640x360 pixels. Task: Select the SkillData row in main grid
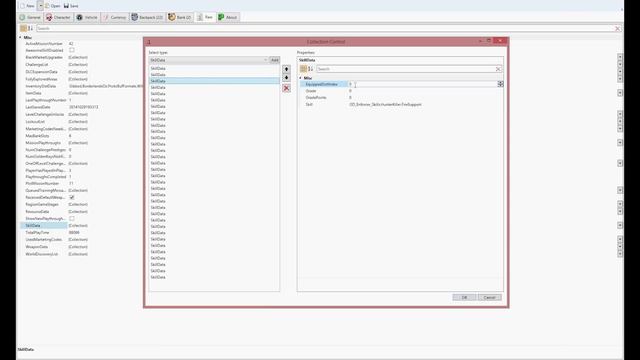pyautogui.click(x=44, y=225)
